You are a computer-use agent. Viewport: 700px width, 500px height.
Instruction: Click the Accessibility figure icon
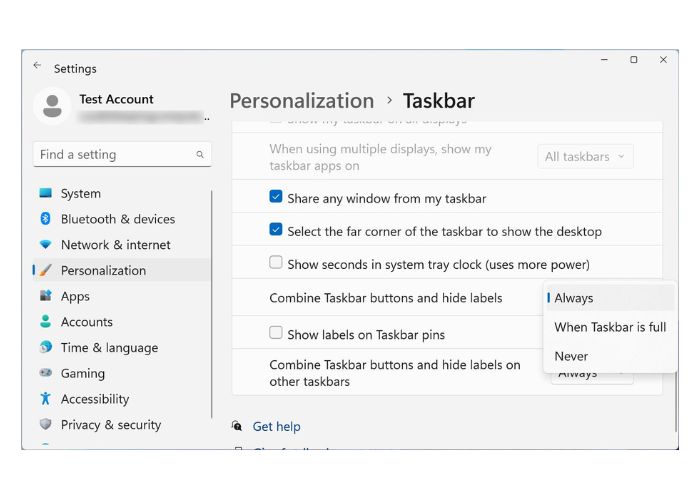(45, 399)
